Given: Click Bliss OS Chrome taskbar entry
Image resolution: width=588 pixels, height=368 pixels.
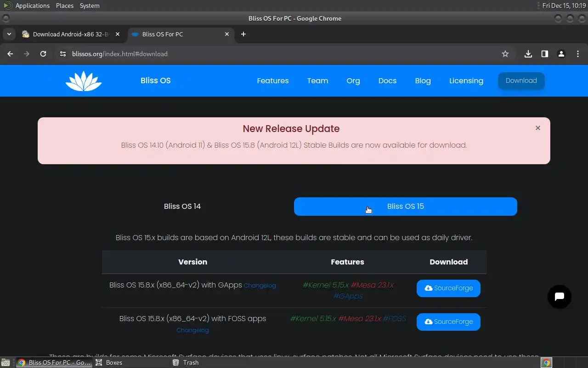Looking at the screenshot, I should [55, 362].
